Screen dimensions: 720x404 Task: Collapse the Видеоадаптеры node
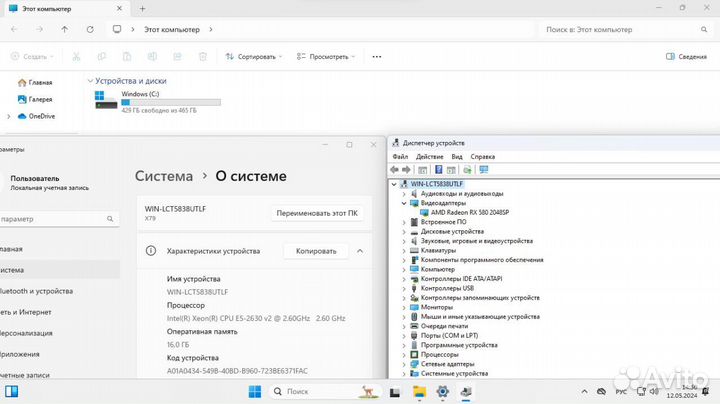404,203
